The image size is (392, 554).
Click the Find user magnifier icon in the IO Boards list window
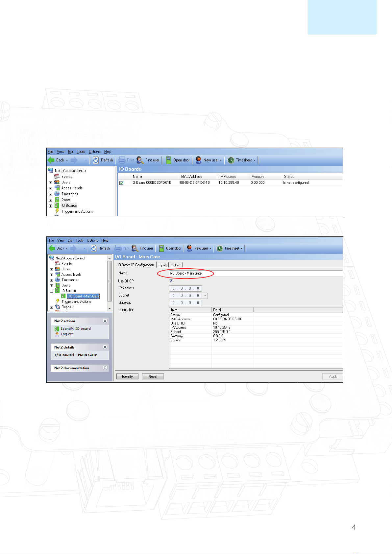tap(140, 160)
